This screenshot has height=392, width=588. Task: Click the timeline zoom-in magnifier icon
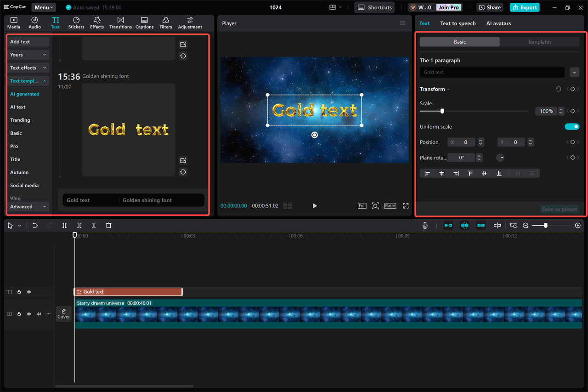click(x=578, y=226)
